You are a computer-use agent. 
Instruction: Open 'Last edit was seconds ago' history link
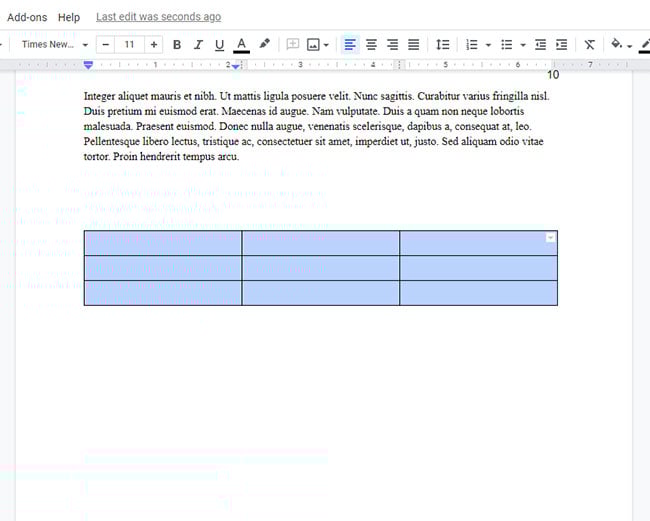click(158, 17)
